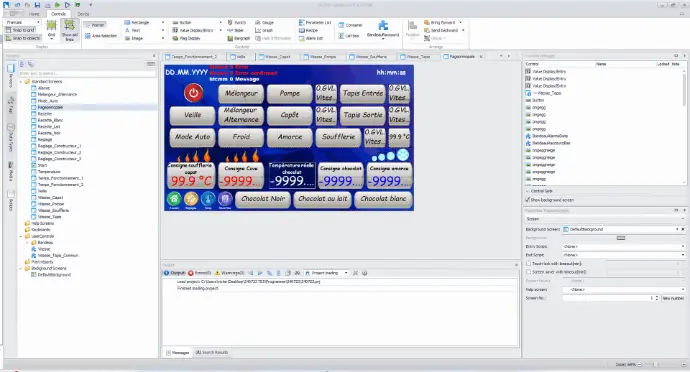Insert a Switch control
The height and width of the screenshot is (372, 690).
tap(237, 22)
